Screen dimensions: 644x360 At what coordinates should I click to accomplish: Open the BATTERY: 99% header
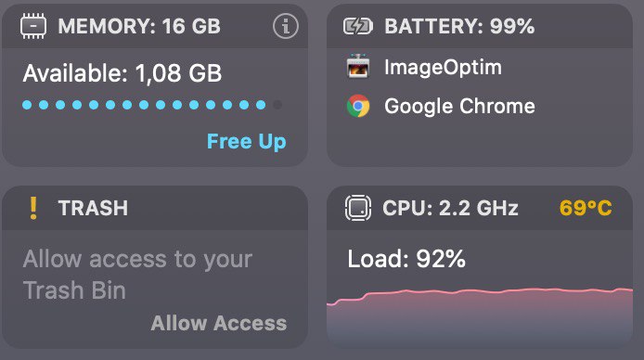[459, 27]
